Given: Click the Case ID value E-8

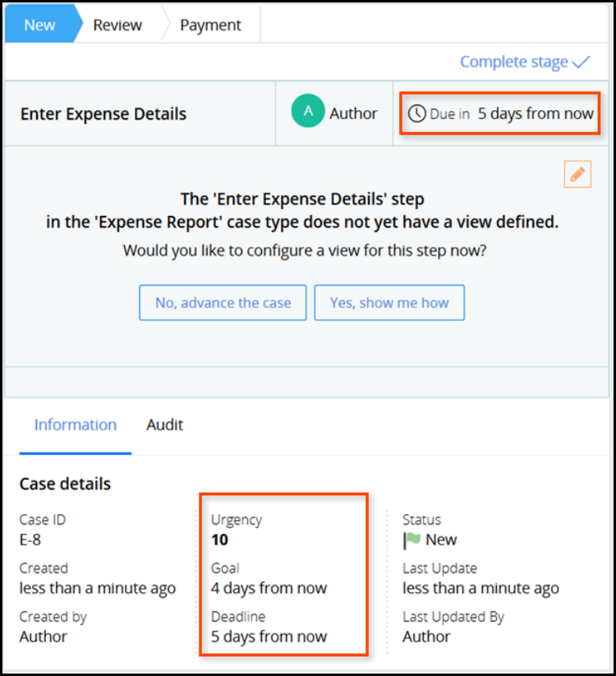Looking at the screenshot, I should (x=31, y=540).
